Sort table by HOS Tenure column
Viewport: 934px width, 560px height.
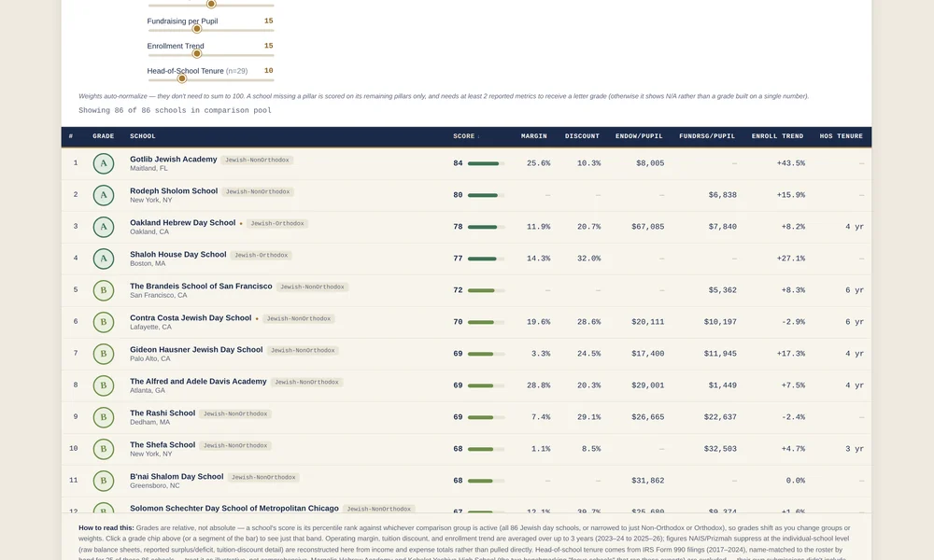click(x=841, y=136)
